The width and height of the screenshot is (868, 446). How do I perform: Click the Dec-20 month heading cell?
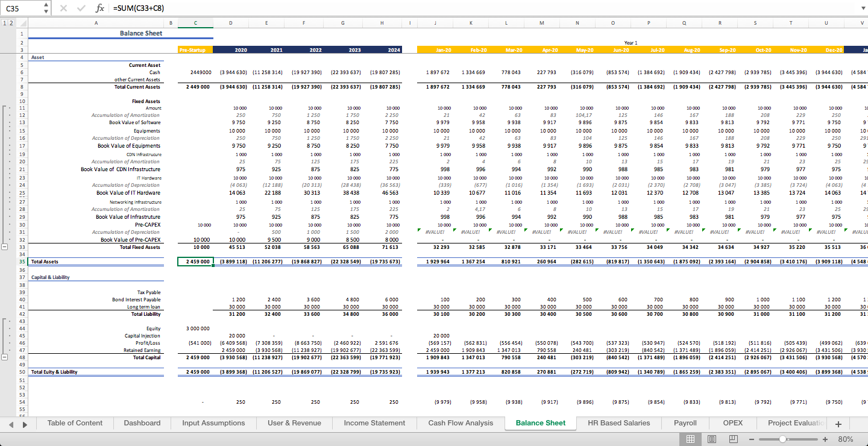(826, 49)
